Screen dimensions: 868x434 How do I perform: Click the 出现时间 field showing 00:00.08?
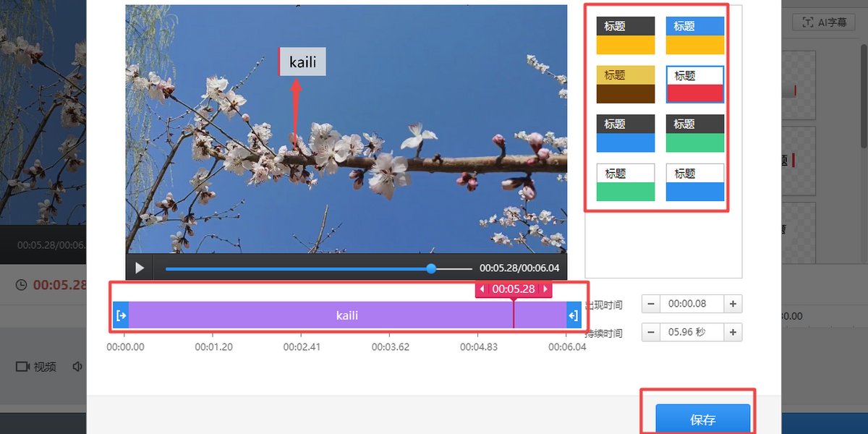(692, 305)
